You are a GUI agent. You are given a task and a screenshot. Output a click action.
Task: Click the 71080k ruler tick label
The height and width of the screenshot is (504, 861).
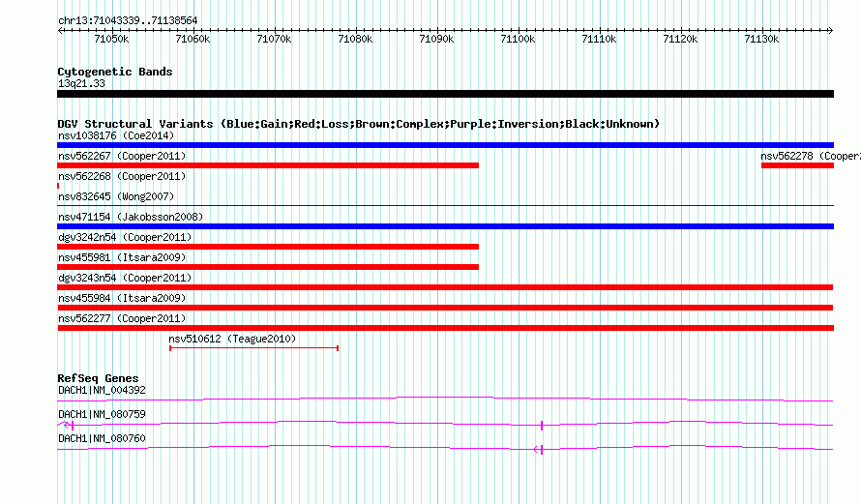(355, 39)
